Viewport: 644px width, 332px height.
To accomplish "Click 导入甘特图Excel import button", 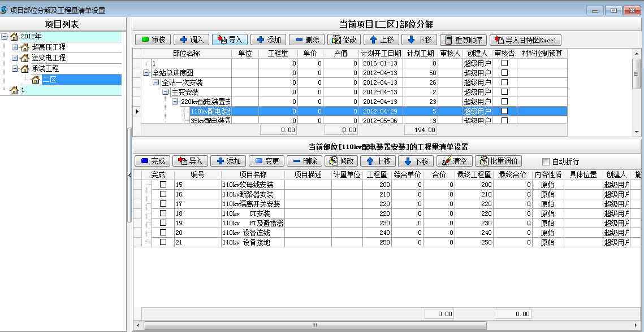I will (x=525, y=40).
